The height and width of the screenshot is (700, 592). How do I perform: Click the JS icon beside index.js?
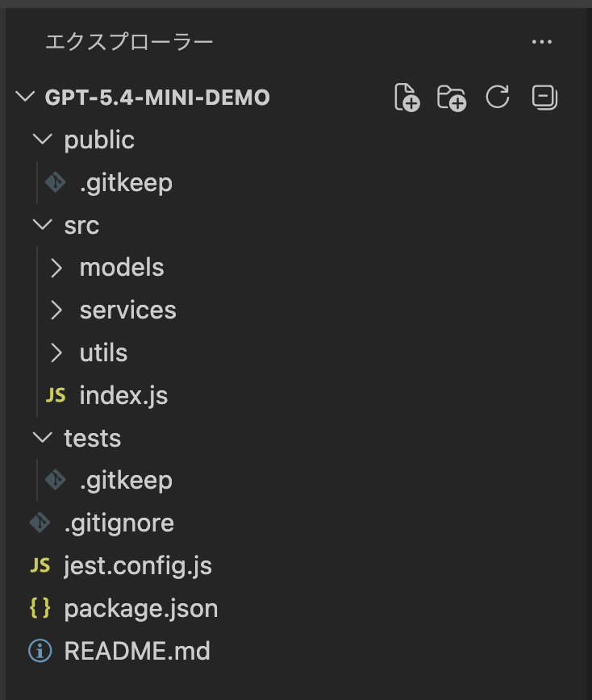[55, 395]
